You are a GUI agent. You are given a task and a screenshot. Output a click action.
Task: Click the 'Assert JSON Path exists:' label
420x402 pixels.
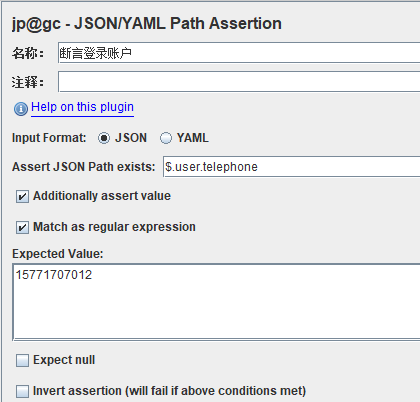pyautogui.click(x=84, y=167)
